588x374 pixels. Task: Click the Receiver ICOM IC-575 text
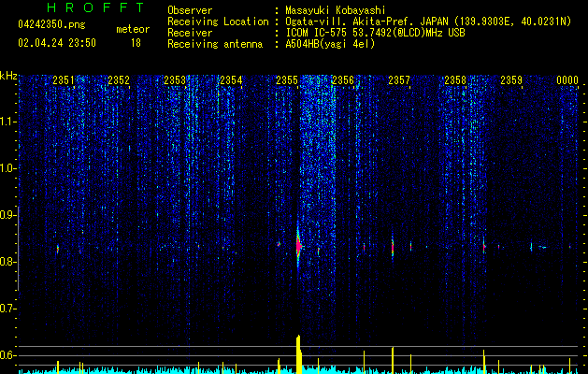click(x=375, y=33)
